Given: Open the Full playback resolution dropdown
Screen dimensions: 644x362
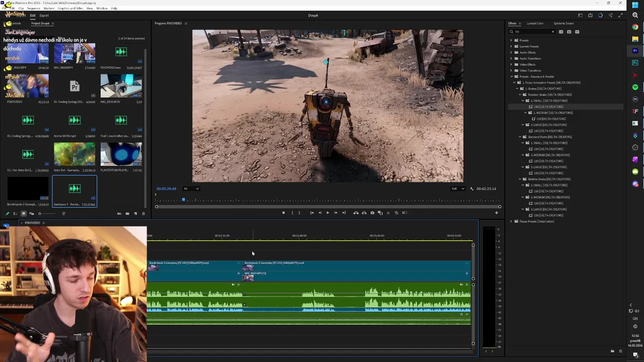Looking at the screenshot, I should [457, 189].
